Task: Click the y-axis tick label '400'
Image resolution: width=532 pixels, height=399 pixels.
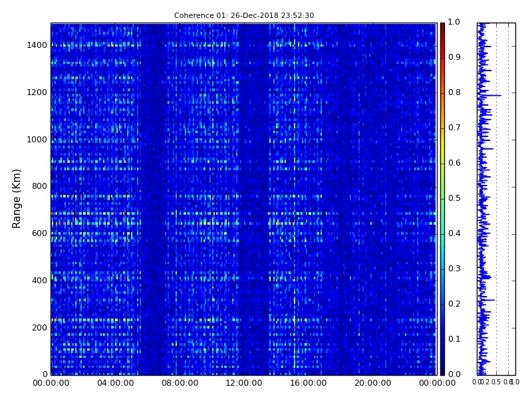Action: tap(39, 281)
